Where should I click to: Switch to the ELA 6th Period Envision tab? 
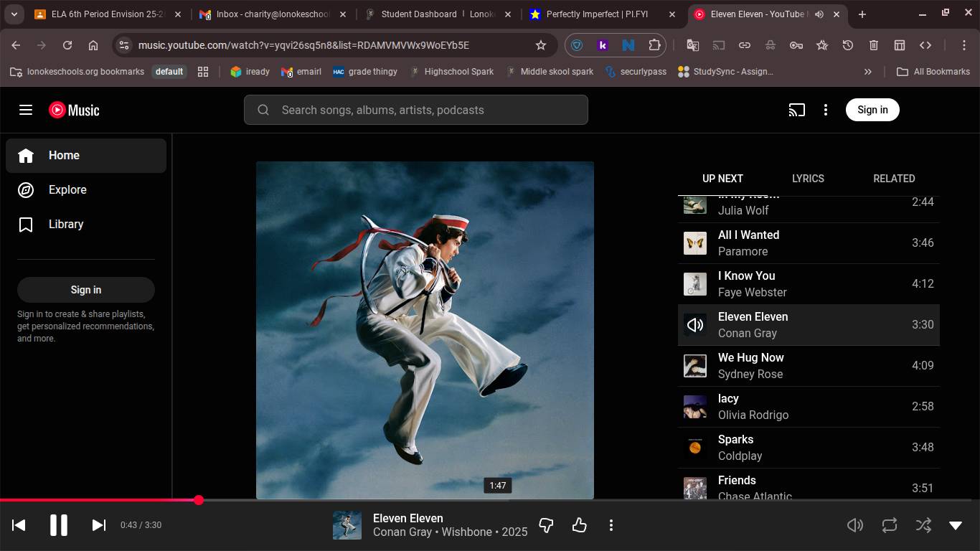[x=108, y=14]
